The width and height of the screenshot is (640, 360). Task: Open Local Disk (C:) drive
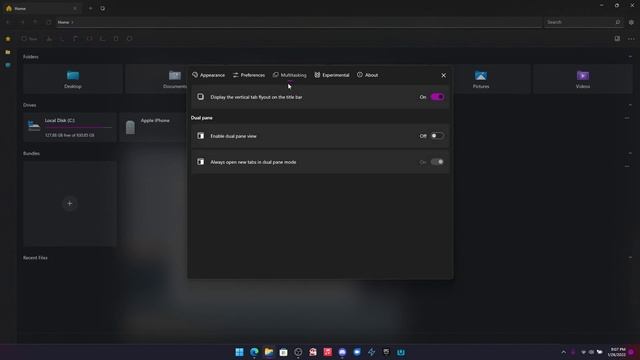click(70, 127)
